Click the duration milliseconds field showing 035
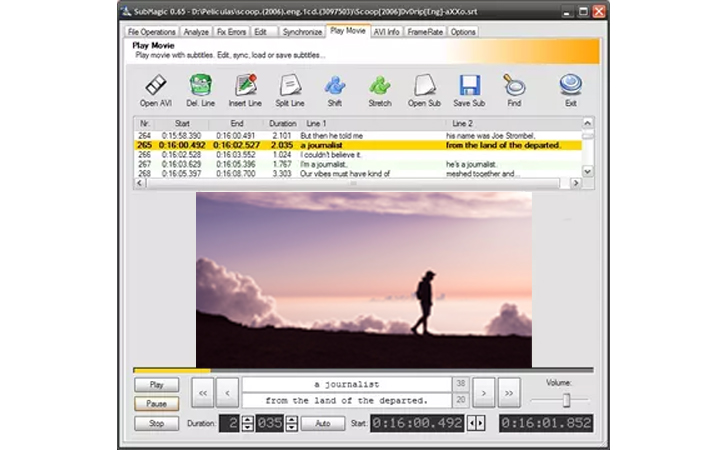 pyautogui.click(x=269, y=423)
